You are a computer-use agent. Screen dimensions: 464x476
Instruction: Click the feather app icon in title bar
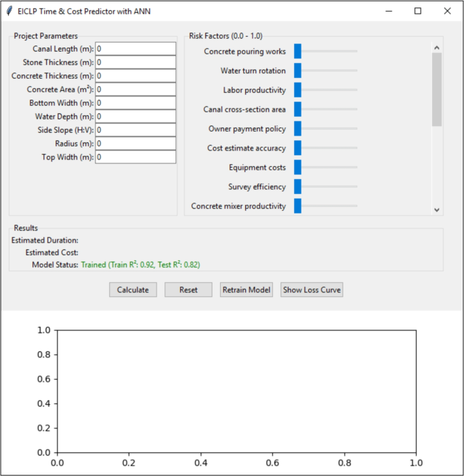click(x=9, y=11)
